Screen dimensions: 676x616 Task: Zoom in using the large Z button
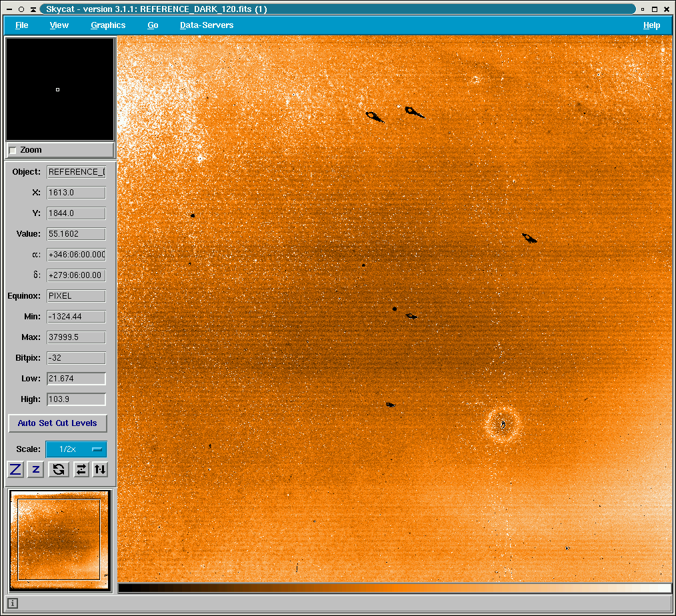pos(15,469)
